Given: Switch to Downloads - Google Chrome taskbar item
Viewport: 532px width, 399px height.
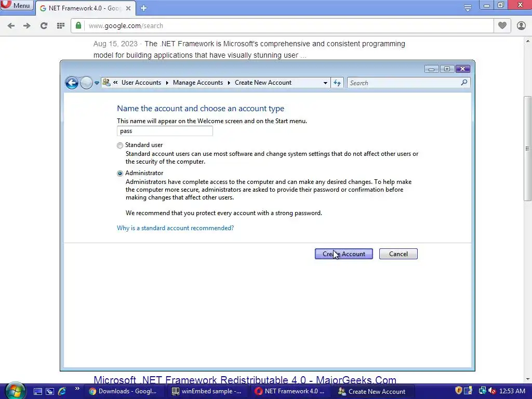Looking at the screenshot, I should point(123,391).
